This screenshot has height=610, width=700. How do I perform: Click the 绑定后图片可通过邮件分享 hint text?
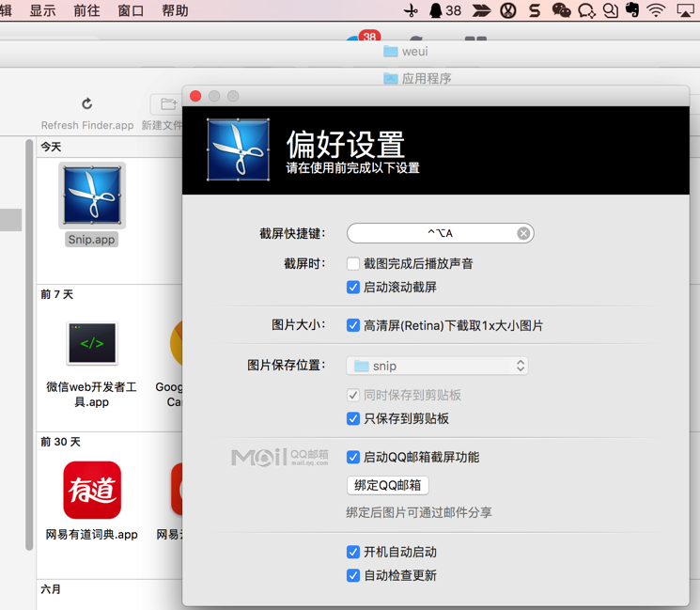[x=419, y=512]
